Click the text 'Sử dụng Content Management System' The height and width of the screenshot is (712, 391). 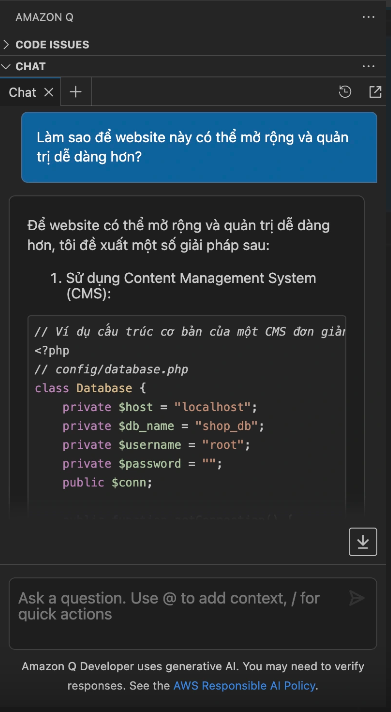[x=191, y=278]
